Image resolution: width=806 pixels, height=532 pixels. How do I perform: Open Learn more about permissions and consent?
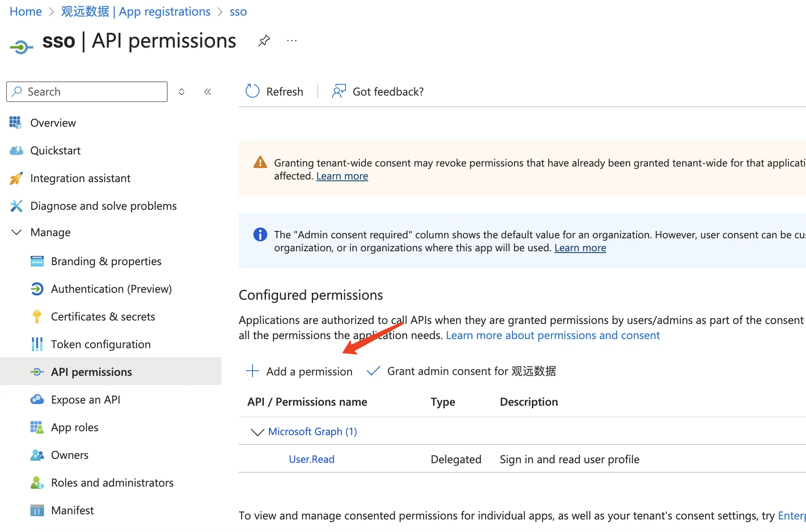[553, 335]
